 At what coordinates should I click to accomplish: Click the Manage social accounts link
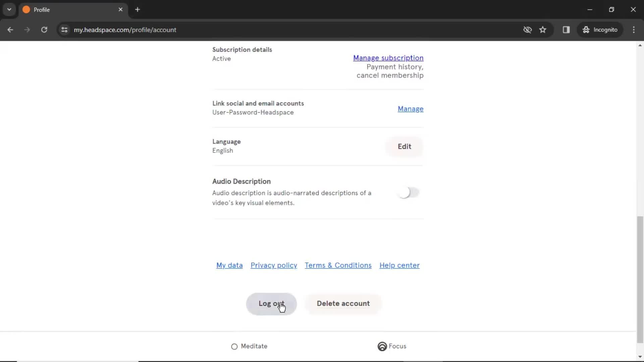tap(411, 108)
